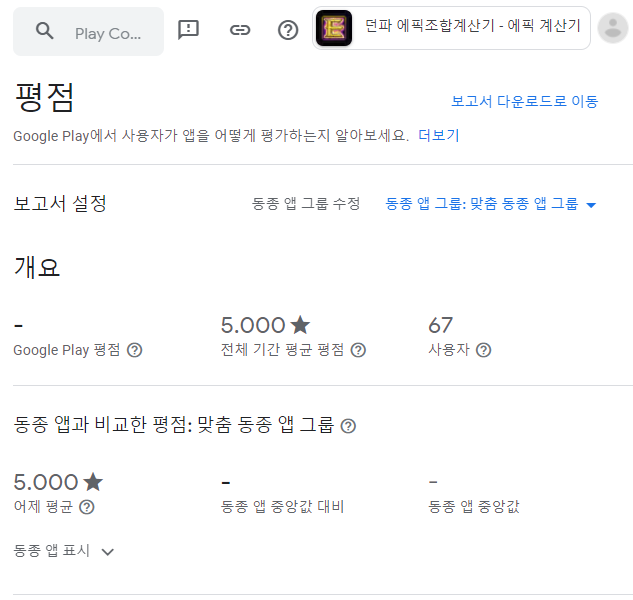This screenshot has width=633, height=600.
Task: Copy page link via chain icon
Action: tap(240, 30)
